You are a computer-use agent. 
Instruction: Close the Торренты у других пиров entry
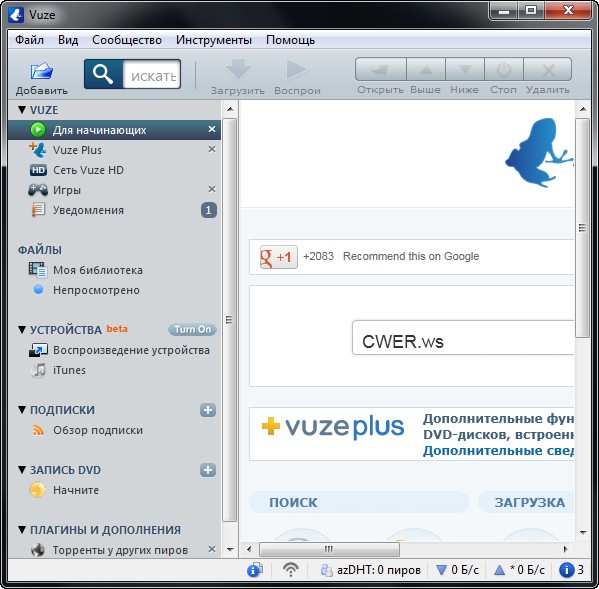coord(212,549)
